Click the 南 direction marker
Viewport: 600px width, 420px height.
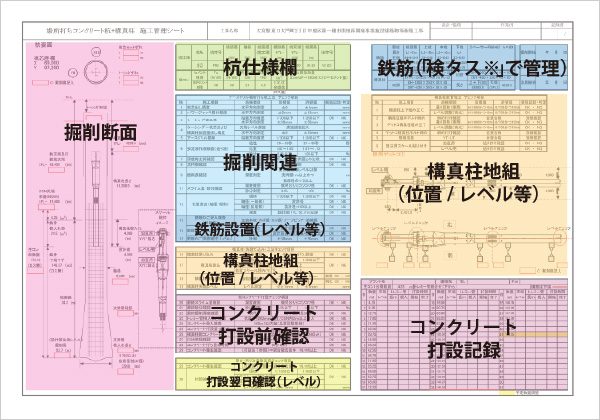[450, 255]
